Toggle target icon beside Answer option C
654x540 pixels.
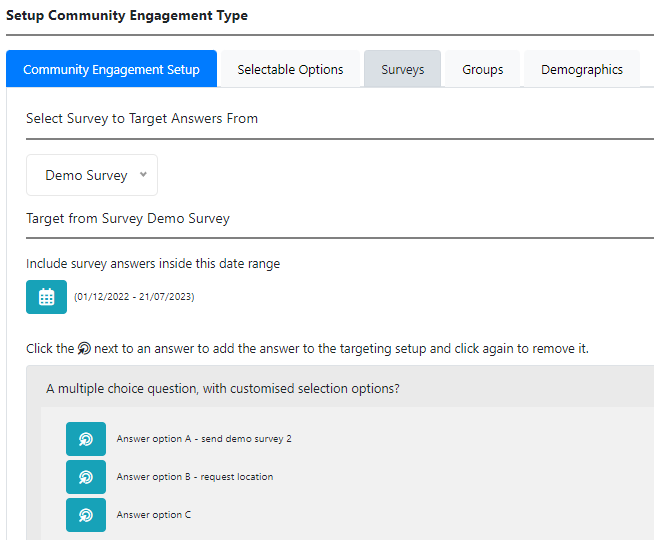(x=86, y=515)
